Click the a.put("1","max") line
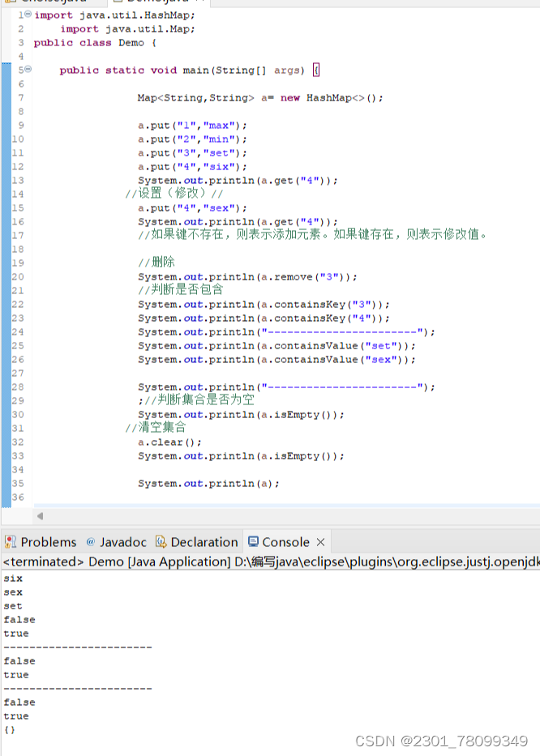540x756 pixels. coord(192,126)
